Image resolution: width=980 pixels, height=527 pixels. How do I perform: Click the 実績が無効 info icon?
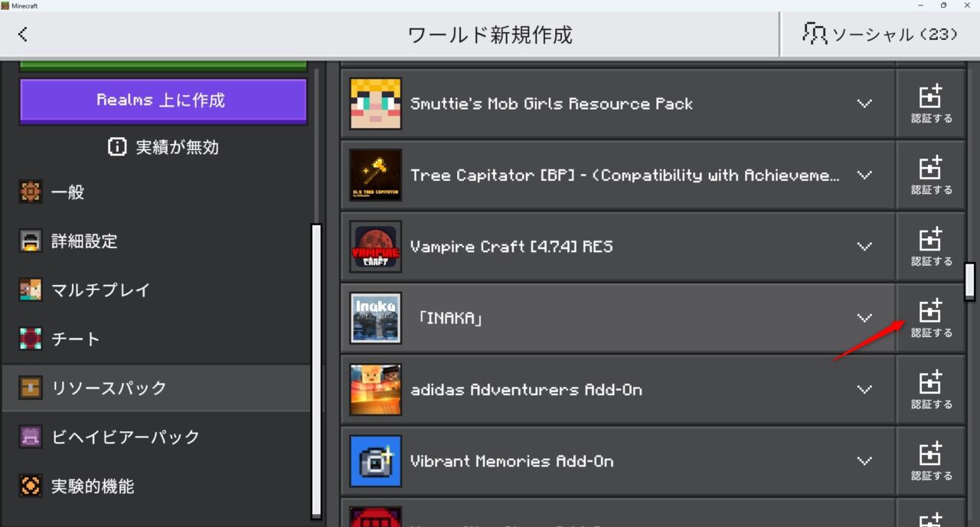pyautogui.click(x=117, y=147)
